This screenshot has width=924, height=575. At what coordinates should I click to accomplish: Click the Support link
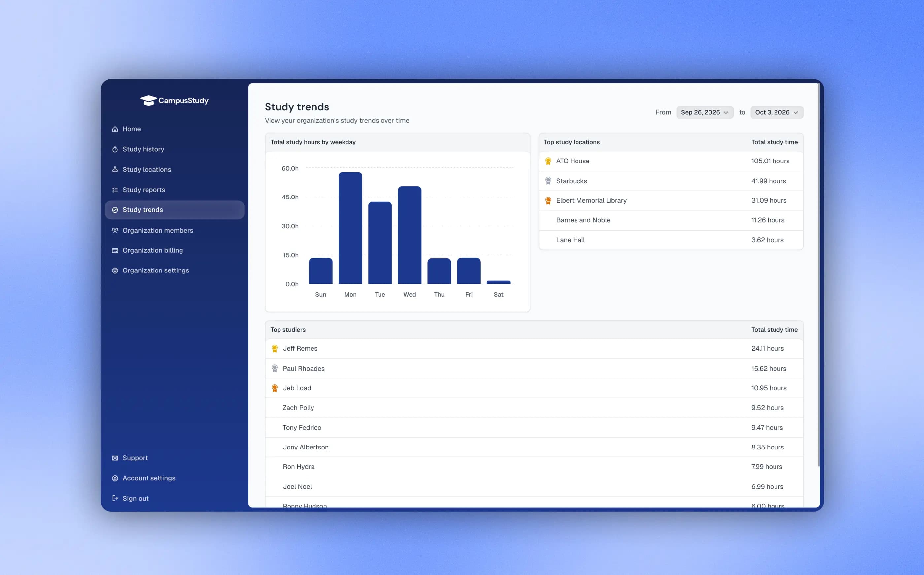(174, 458)
